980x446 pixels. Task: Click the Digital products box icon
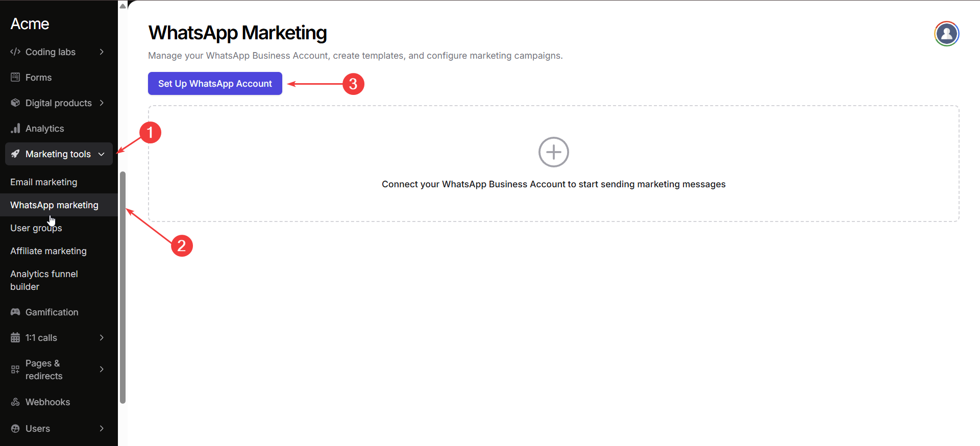pyautogui.click(x=15, y=103)
